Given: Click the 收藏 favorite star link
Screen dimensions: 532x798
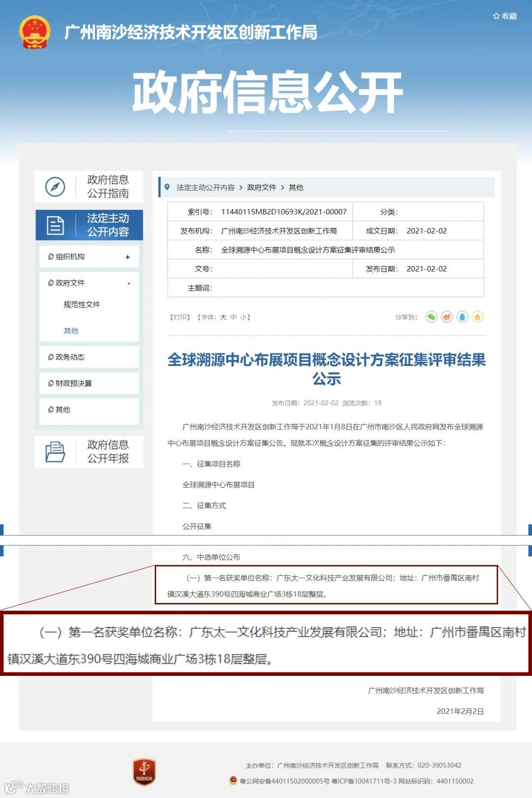Looking at the screenshot, I should (x=505, y=16).
